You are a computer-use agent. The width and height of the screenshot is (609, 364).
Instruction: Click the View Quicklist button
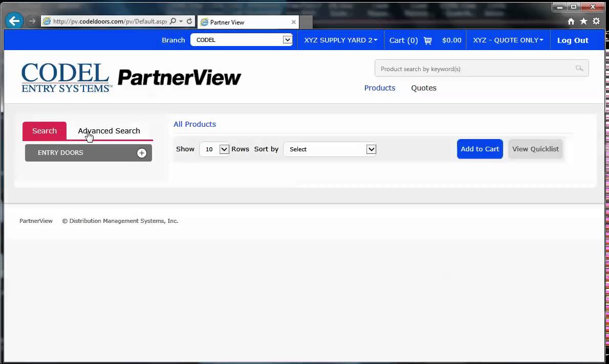pyautogui.click(x=535, y=149)
